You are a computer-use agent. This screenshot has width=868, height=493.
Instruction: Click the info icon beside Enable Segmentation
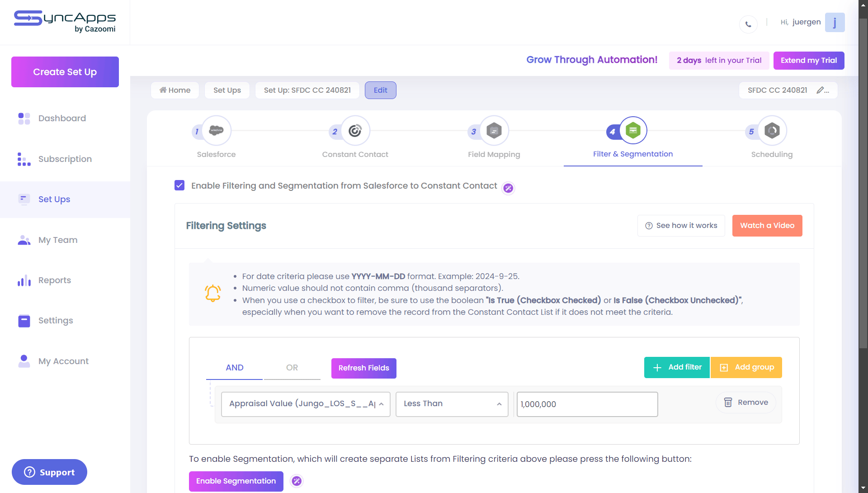pyautogui.click(x=297, y=481)
